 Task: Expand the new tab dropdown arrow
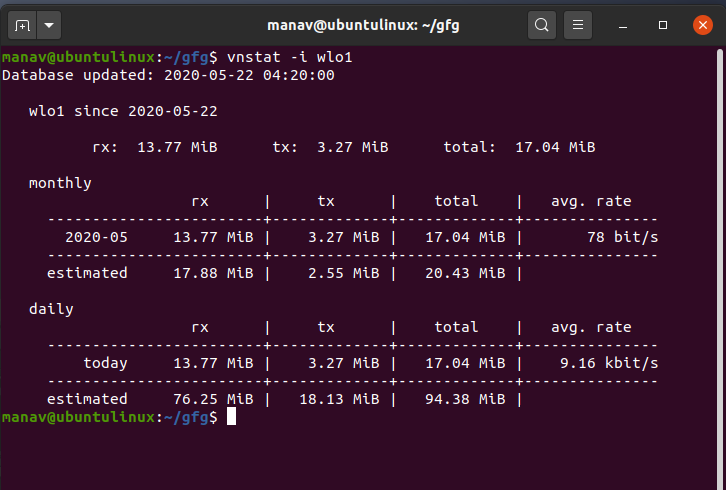pos(49,24)
